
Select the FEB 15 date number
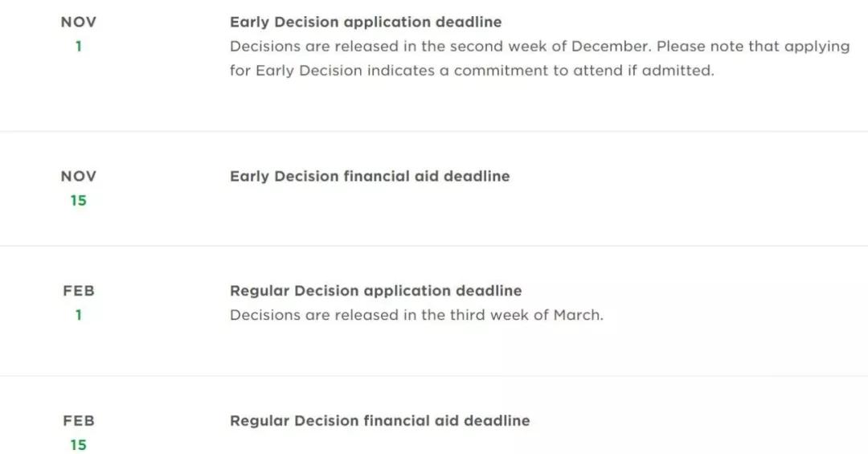[x=79, y=445]
